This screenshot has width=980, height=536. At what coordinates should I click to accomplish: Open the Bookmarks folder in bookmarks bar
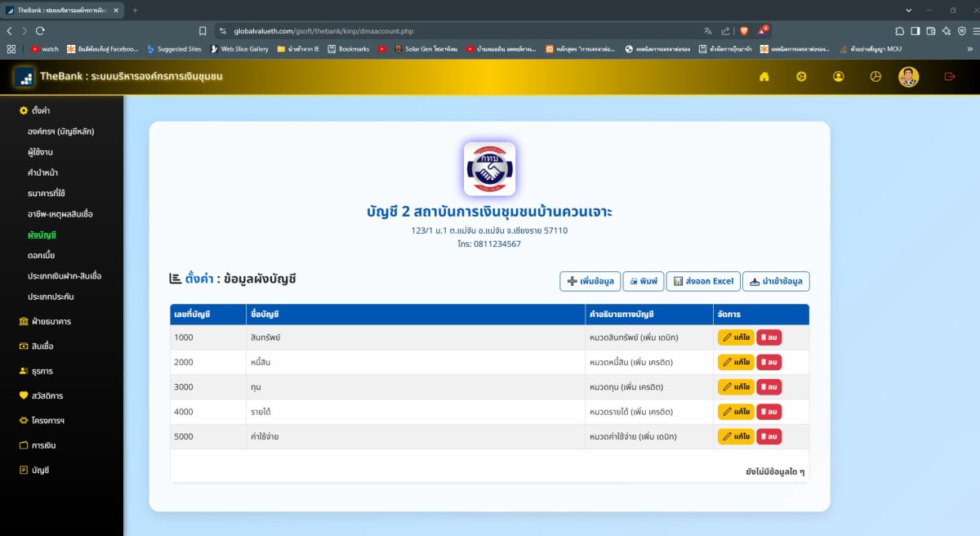point(348,49)
